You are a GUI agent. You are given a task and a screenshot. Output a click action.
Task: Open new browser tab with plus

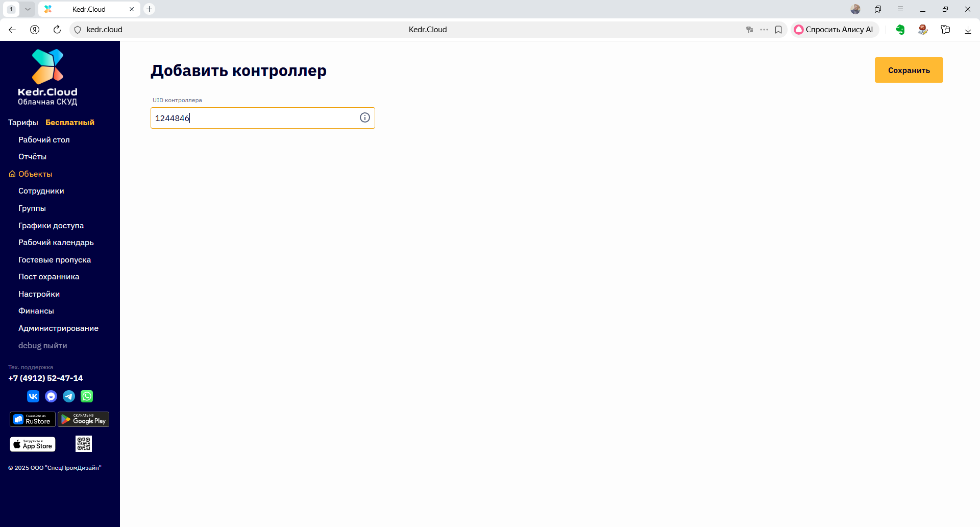click(150, 9)
